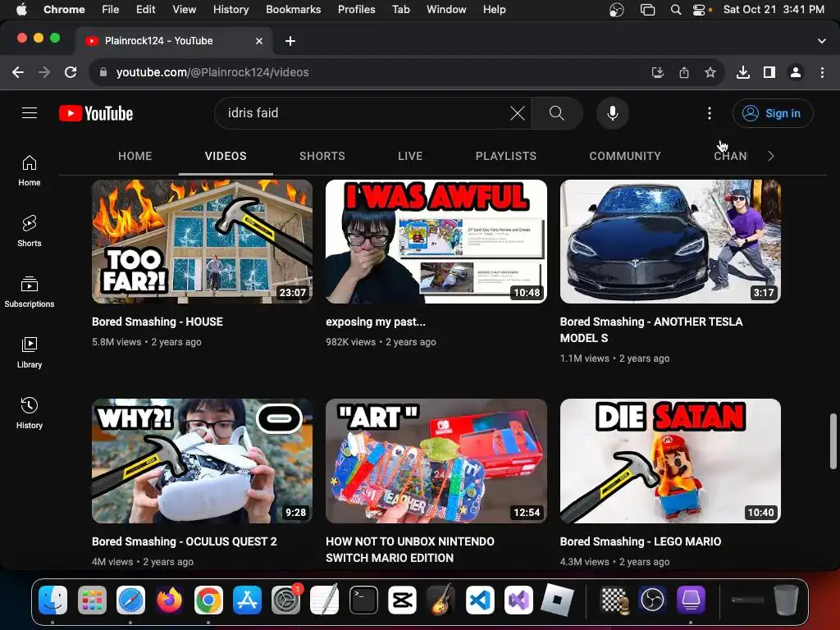Viewport: 840px width, 630px height.
Task: Click the magnifier search button
Action: tap(557, 113)
